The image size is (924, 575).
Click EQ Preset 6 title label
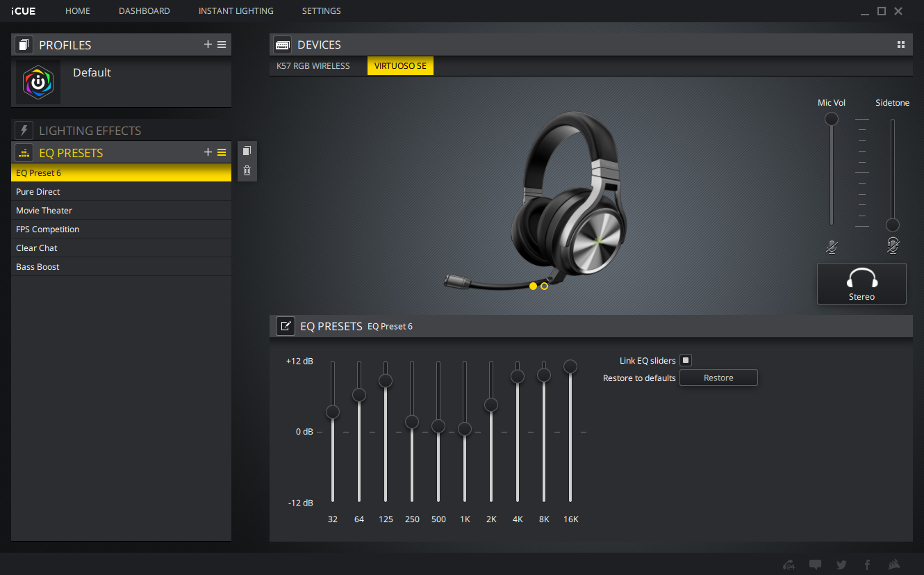tap(390, 326)
